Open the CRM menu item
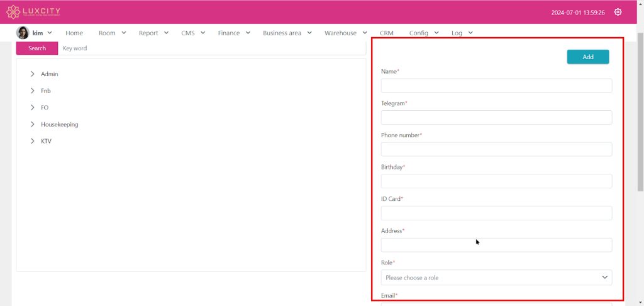 coord(387,33)
